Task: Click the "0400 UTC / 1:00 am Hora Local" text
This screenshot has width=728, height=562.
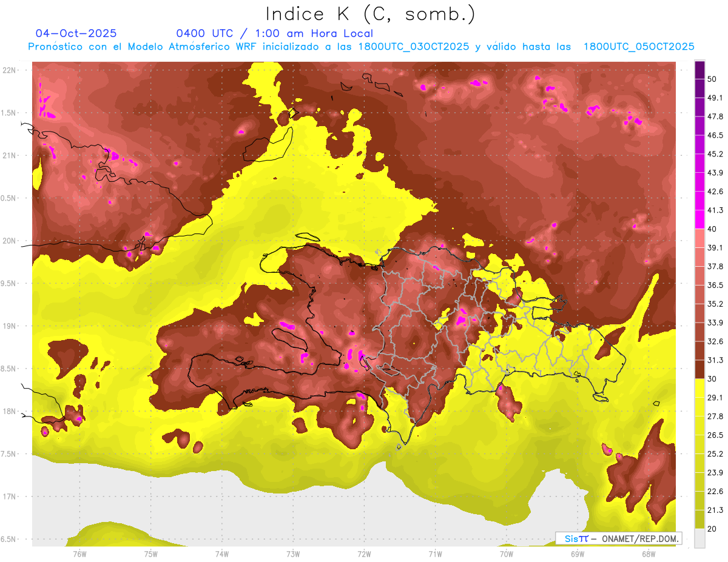Action: pos(274,33)
